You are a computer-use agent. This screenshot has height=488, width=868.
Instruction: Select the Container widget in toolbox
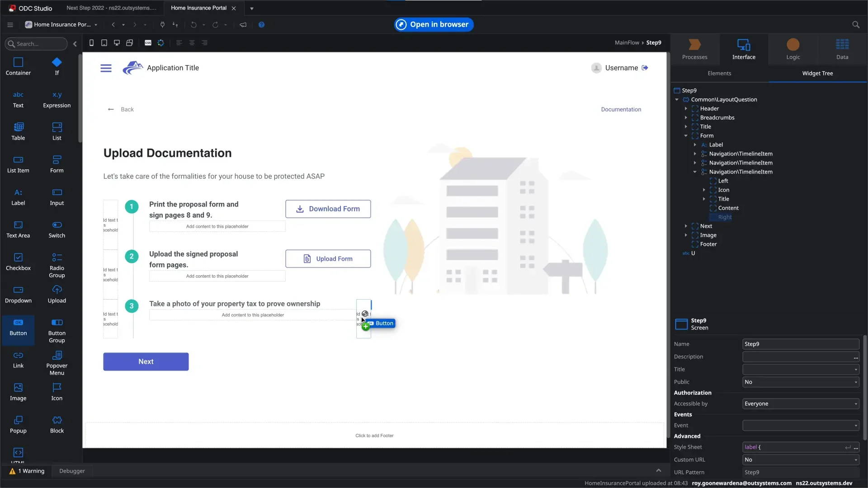[18, 66]
